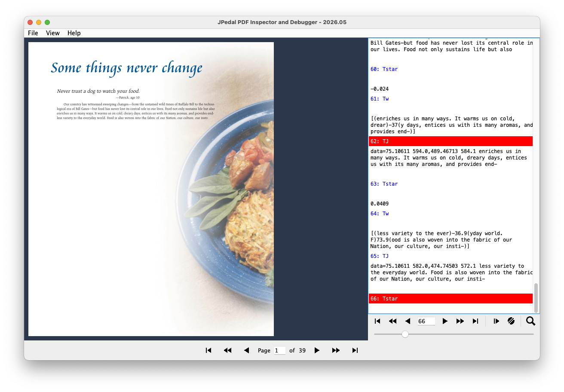Screen dimensions: 564x392
Task: Click '[(less variety to the ever)' array text
Action: pyautogui.click(x=441, y=240)
